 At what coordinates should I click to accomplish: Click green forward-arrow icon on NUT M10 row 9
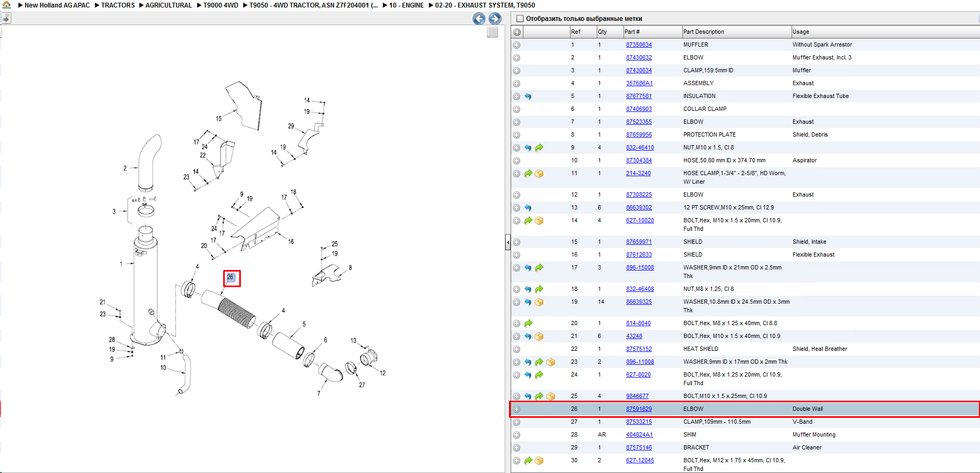(539, 148)
